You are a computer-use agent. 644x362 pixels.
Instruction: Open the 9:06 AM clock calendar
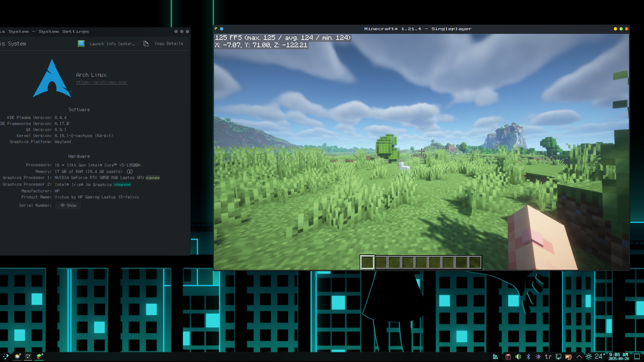click(619, 357)
